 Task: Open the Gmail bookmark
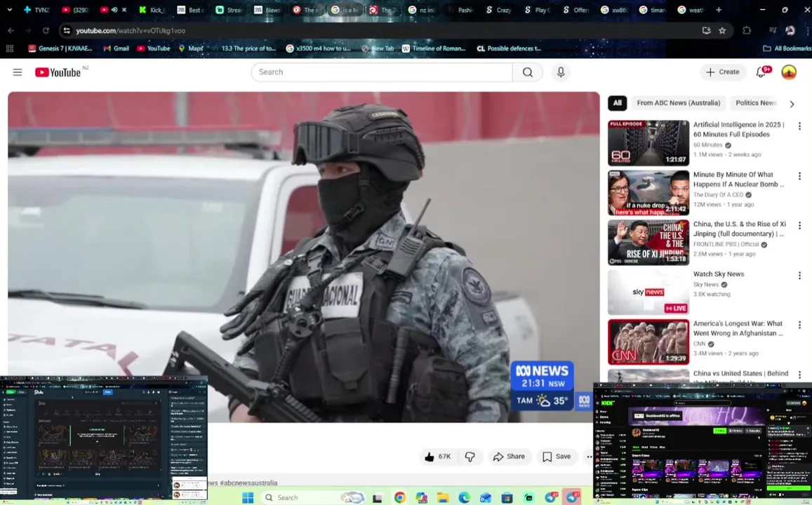click(116, 48)
